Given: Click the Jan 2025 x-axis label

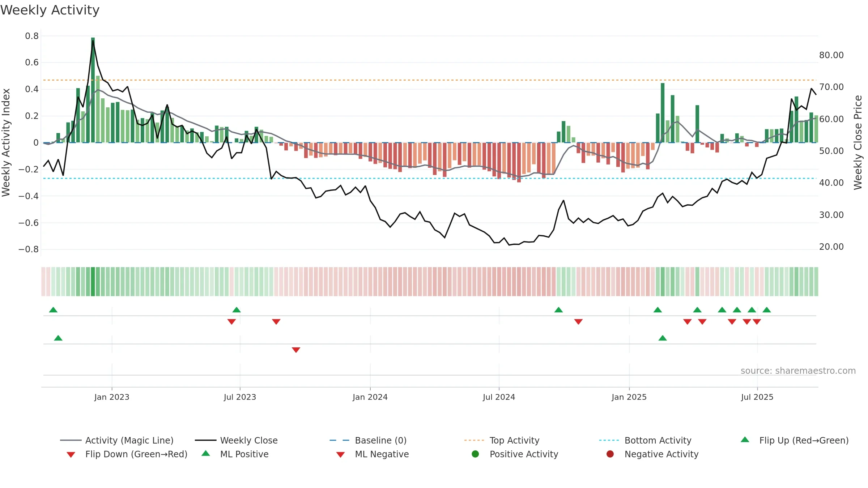Looking at the screenshot, I should [629, 397].
